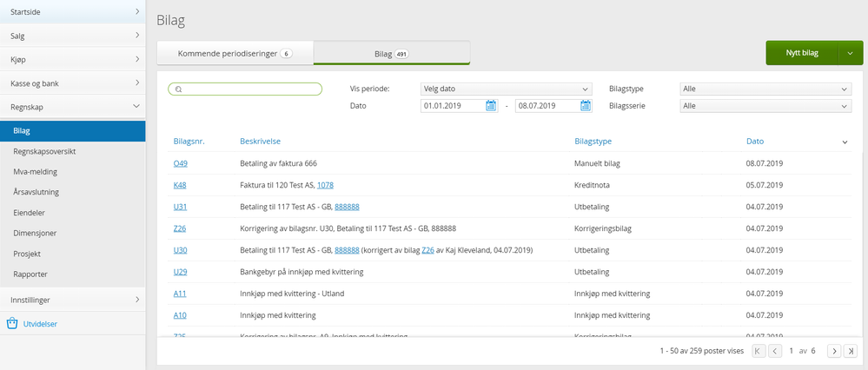Click the Nytt bilag button
Viewport: 868px width, 370px height.
[802, 53]
